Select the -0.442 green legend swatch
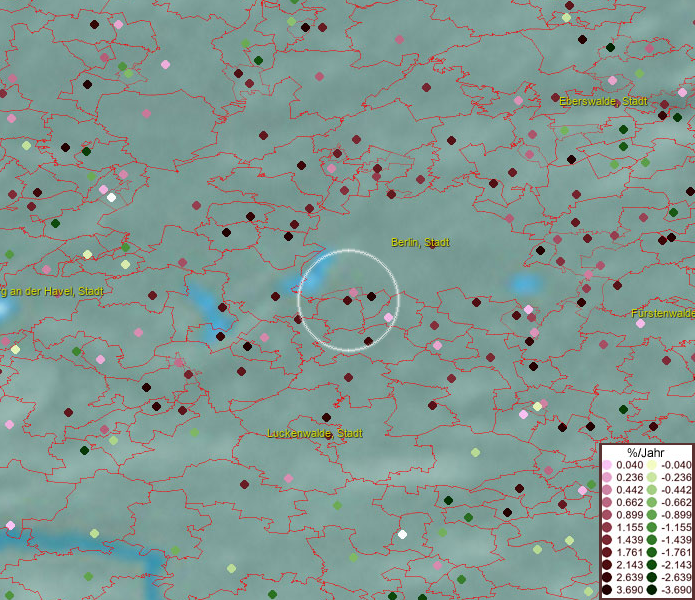 tap(652, 490)
